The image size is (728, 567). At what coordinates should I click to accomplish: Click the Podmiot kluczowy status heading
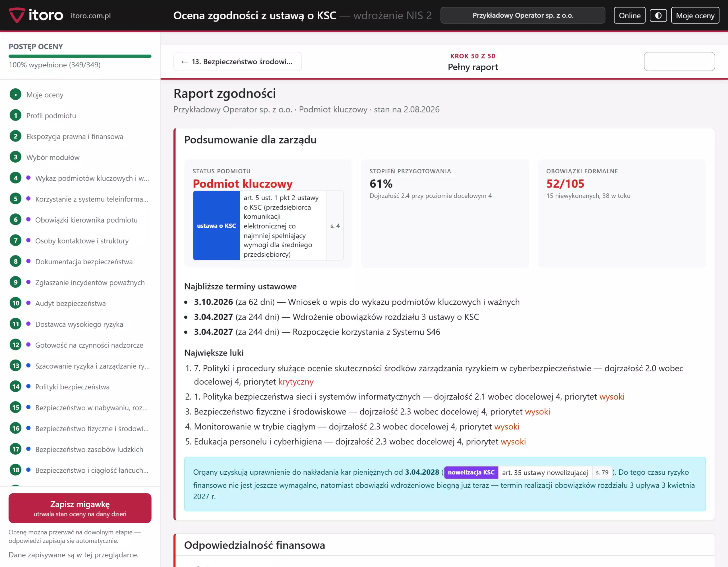(243, 184)
